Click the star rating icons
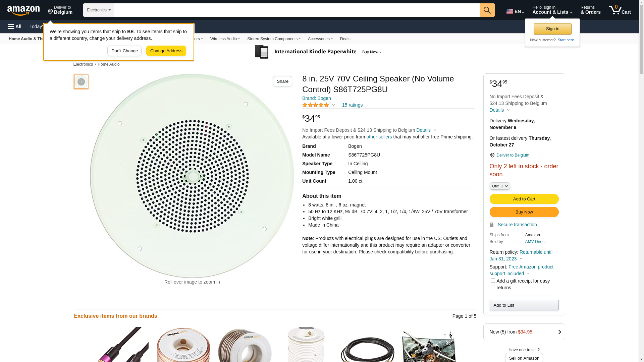Image resolution: width=644 pixels, height=362 pixels. [x=316, y=105]
